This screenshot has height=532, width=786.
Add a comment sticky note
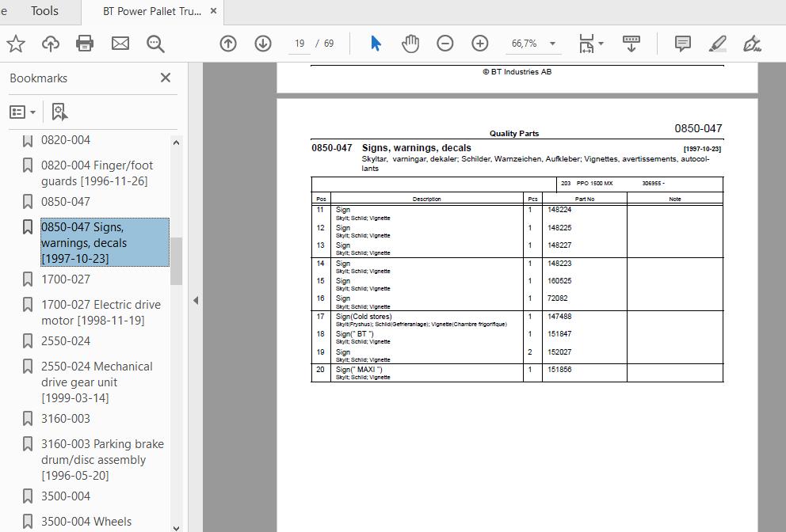point(683,44)
